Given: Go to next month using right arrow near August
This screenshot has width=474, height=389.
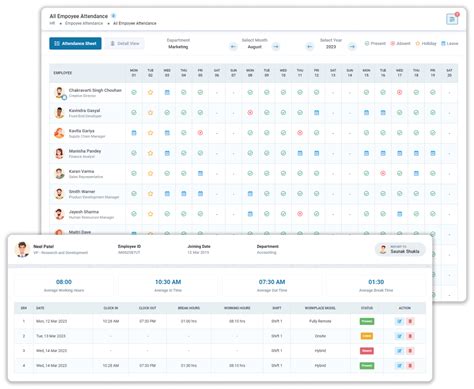Looking at the screenshot, I should click(x=276, y=47).
